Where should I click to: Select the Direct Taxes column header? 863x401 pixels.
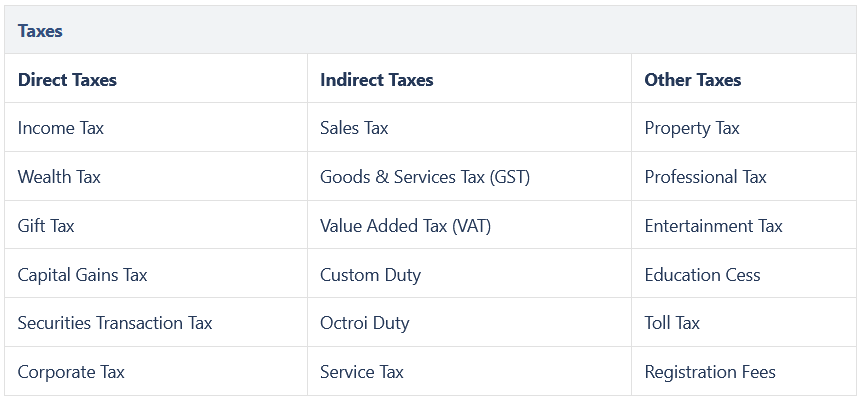click(67, 80)
